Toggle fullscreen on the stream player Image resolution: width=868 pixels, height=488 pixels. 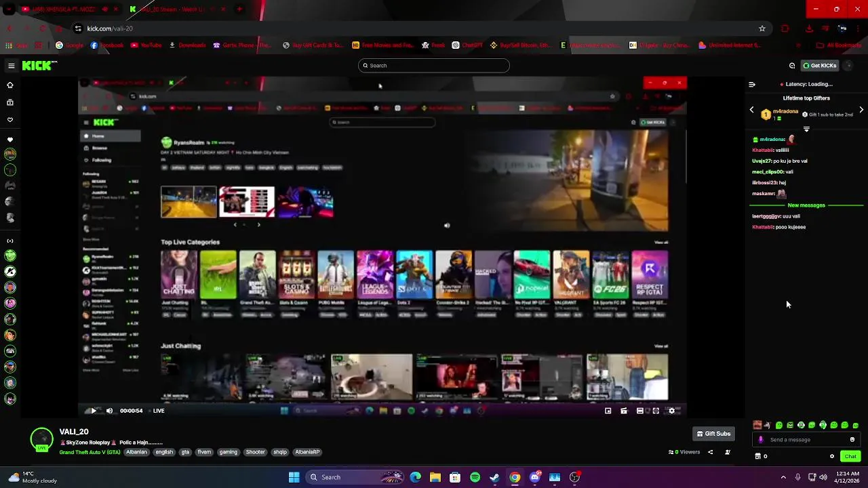[x=656, y=411]
